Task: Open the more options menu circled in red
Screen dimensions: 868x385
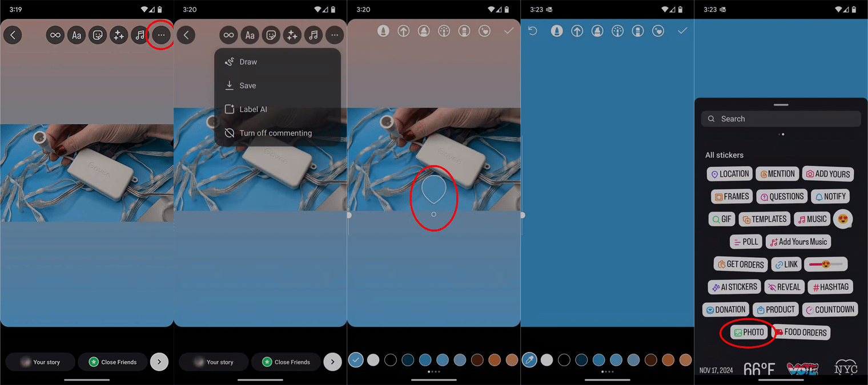Action: [161, 35]
